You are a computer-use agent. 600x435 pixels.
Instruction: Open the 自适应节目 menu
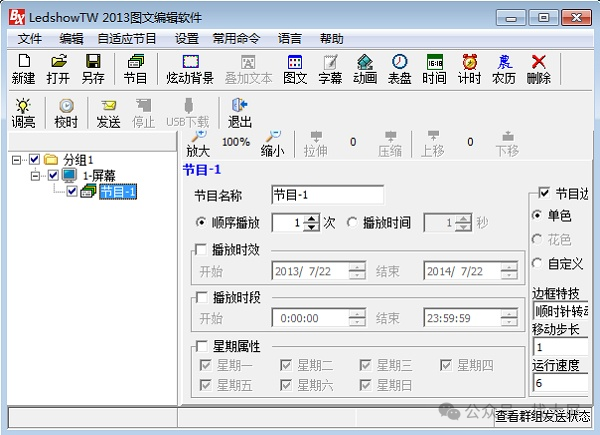coord(127,38)
